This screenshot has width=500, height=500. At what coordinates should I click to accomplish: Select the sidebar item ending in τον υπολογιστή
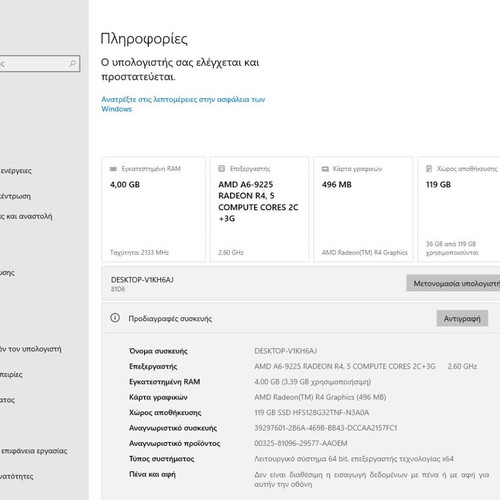click(x=31, y=349)
